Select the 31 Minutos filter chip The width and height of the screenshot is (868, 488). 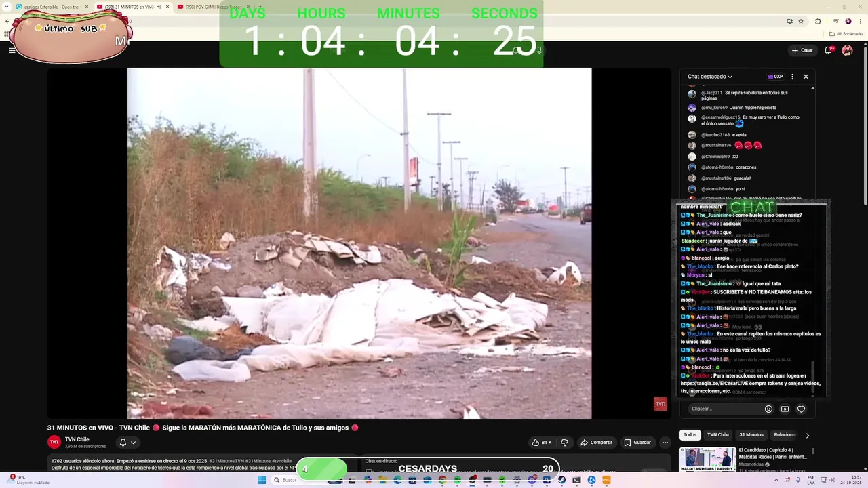pos(751,435)
